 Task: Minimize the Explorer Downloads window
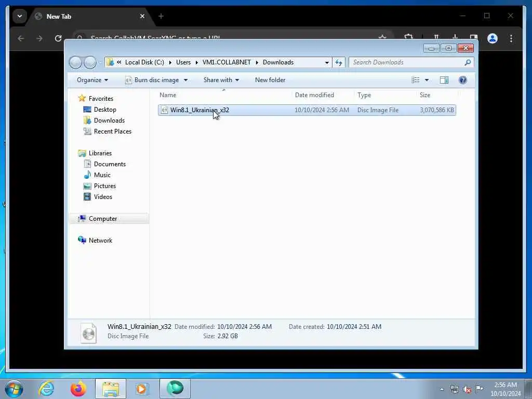431,48
